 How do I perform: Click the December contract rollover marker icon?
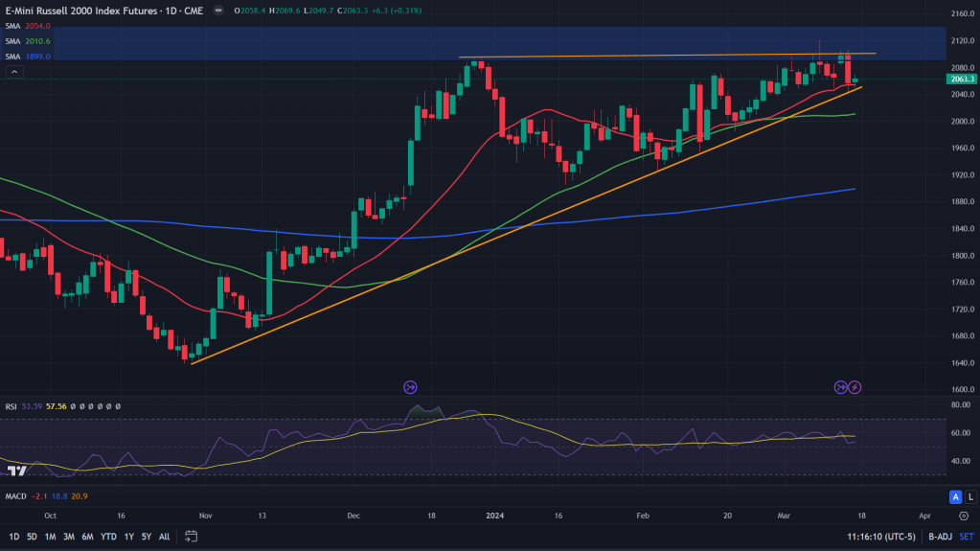(410, 387)
